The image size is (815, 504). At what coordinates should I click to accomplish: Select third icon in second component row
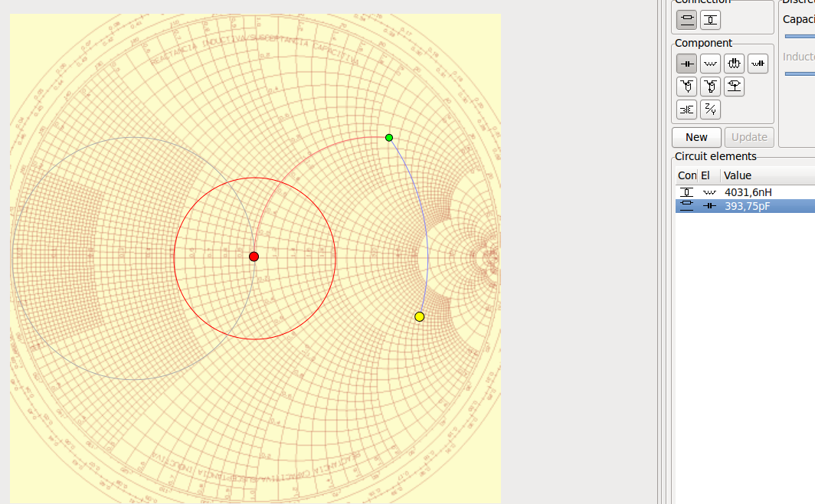pos(734,87)
